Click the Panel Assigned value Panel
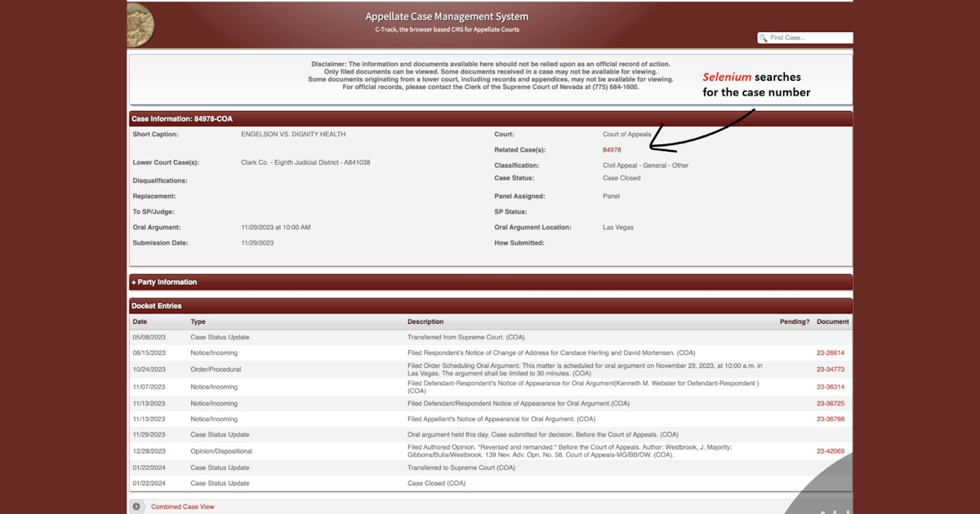Viewport: 980px width, 514px height. click(x=611, y=197)
